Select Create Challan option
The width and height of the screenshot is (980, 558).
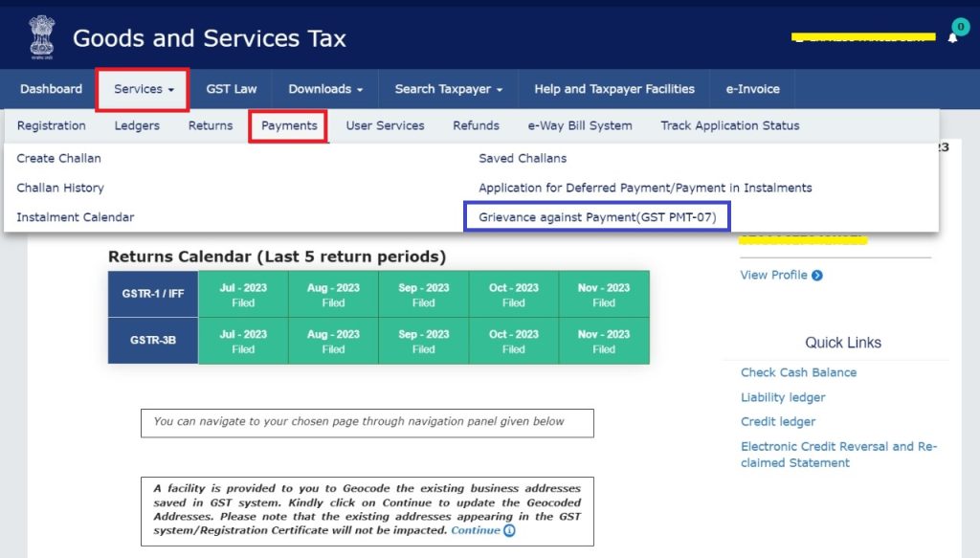[x=58, y=158]
